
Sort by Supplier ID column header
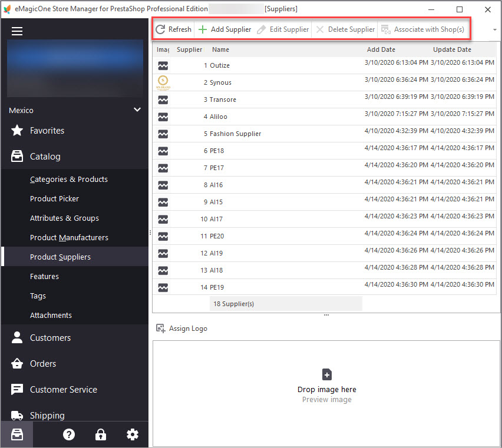pyautogui.click(x=189, y=49)
